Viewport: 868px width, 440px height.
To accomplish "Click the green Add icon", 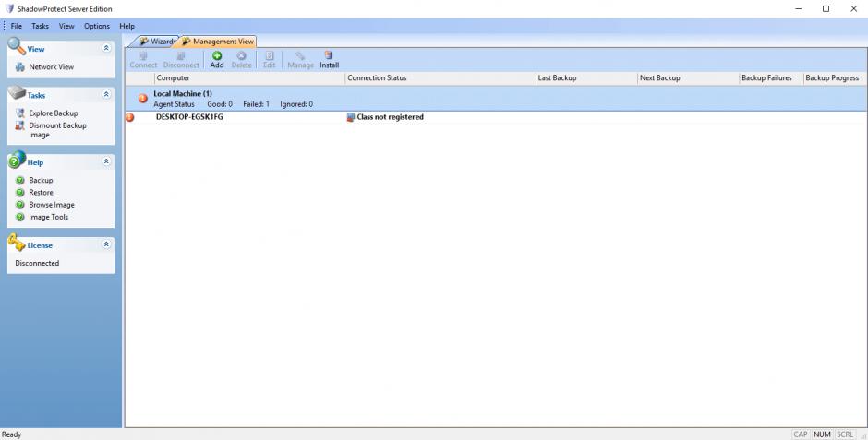I will click(x=217, y=55).
